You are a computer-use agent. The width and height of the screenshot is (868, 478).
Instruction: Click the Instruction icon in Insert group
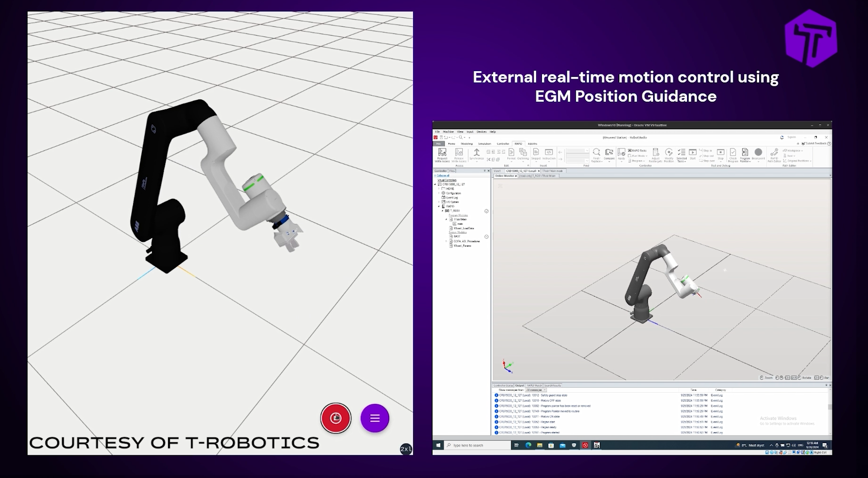click(549, 155)
